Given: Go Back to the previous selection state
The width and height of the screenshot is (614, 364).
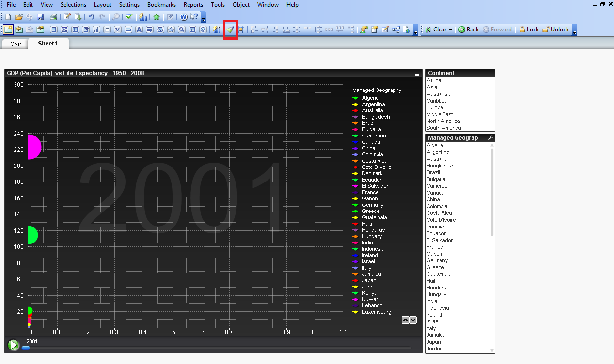Looking at the screenshot, I should click(x=468, y=30).
